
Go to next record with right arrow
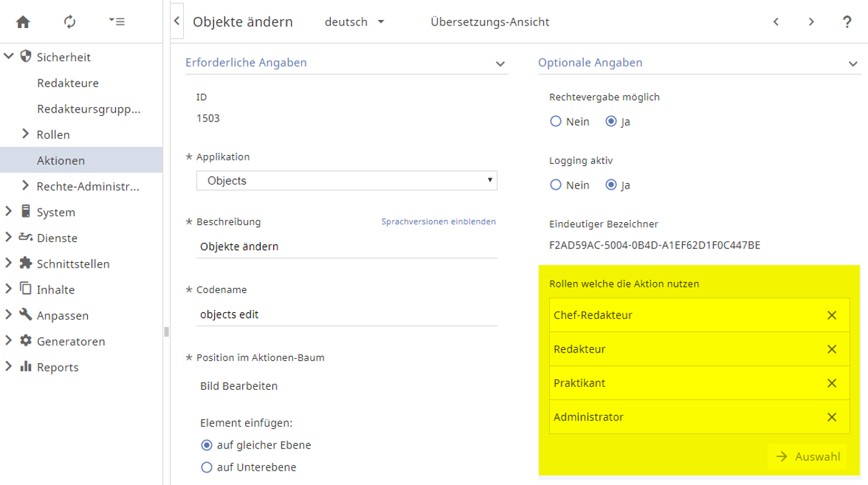[811, 22]
